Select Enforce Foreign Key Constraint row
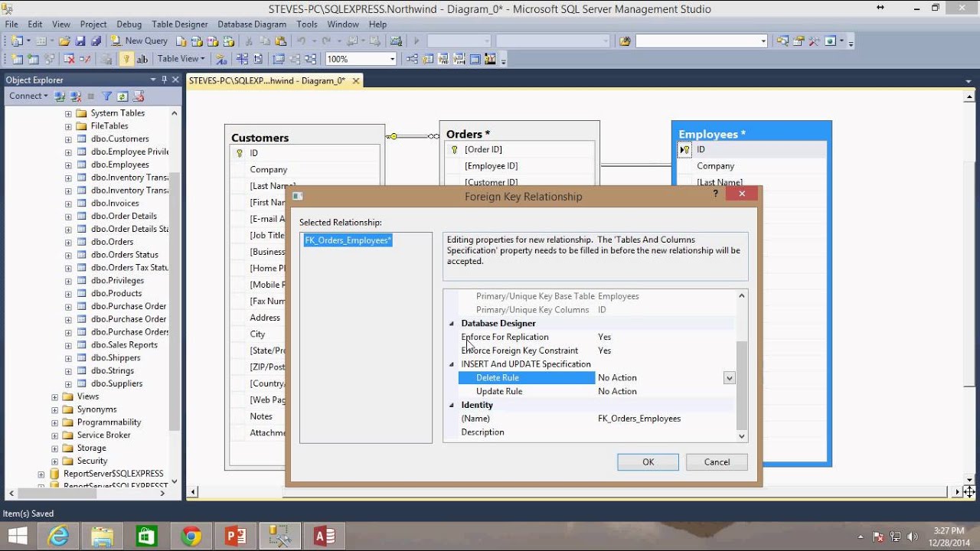 pos(596,350)
